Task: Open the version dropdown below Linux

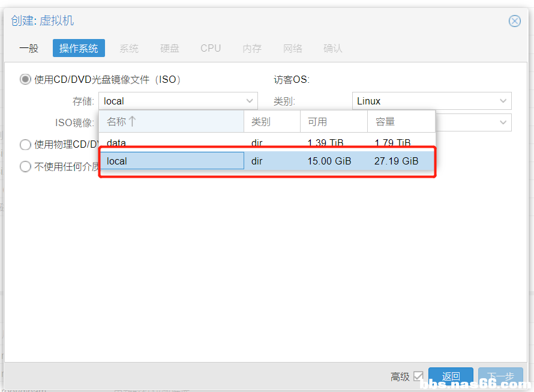Action: (x=503, y=122)
